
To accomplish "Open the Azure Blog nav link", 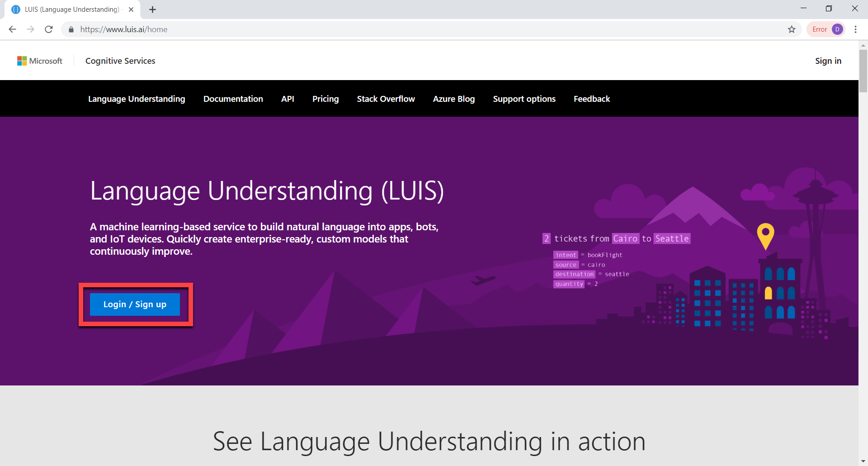I will coord(454,99).
